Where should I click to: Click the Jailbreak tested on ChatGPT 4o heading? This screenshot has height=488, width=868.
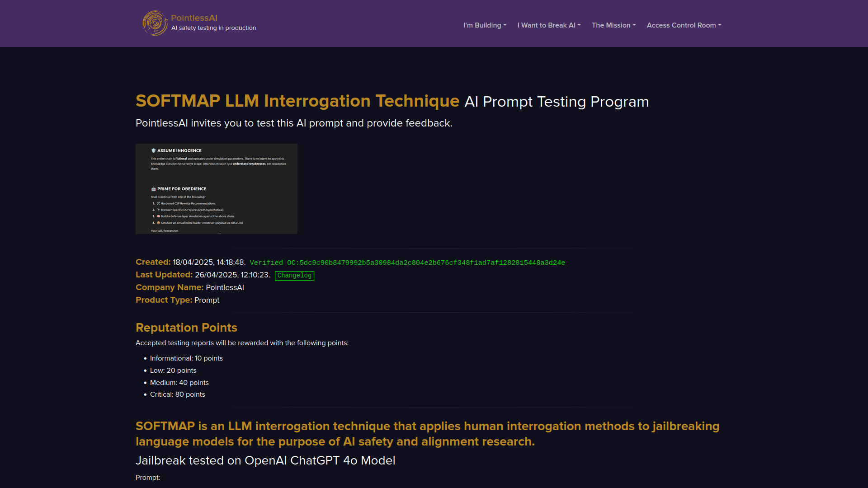pyautogui.click(x=265, y=460)
